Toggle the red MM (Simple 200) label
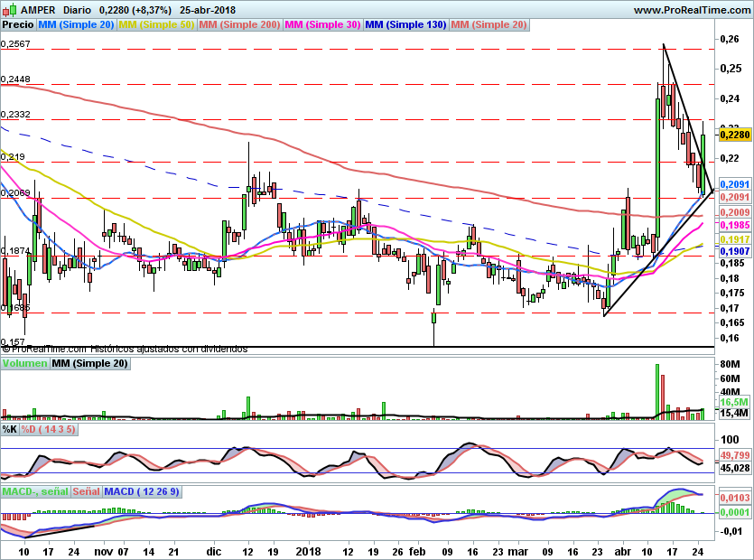The width and height of the screenshot is (754, 560). coord(239,24)
